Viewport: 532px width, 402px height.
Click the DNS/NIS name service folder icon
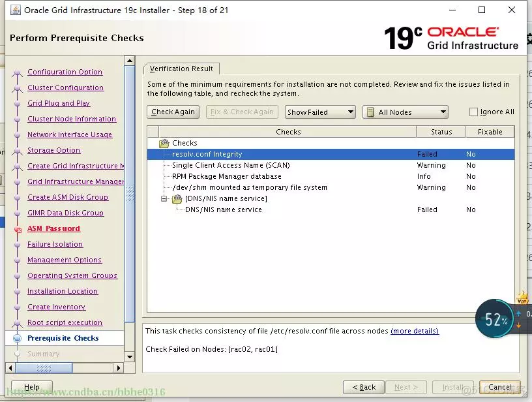[x=177, y=198]
